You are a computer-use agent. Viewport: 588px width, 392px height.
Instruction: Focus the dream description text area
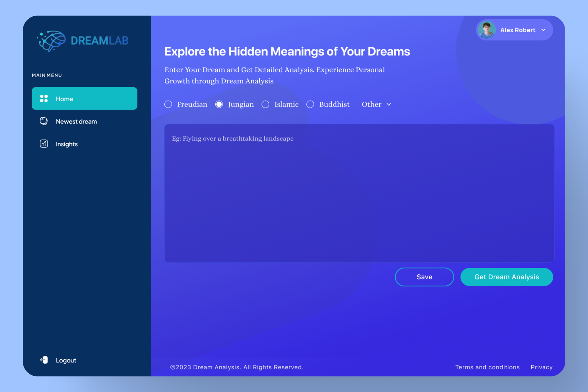coord(359,193)
